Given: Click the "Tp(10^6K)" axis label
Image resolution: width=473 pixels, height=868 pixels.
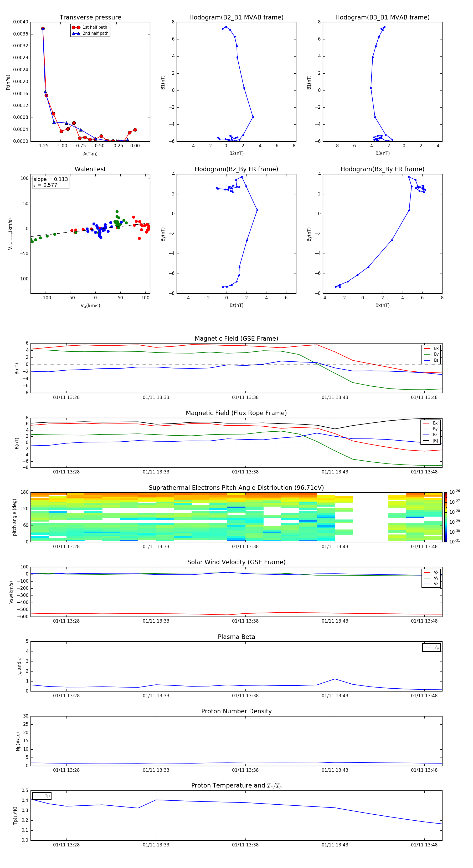Looking at the screenshot, I should [15, 815].
